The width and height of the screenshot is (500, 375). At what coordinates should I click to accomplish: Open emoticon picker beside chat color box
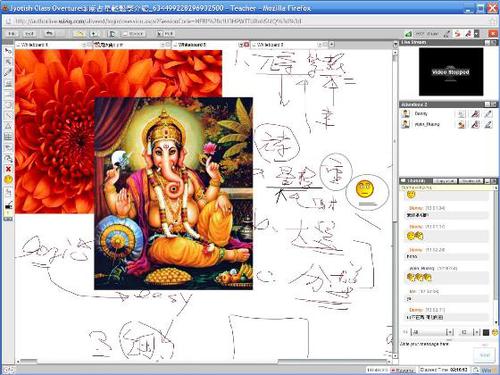[x=495, y=332]
